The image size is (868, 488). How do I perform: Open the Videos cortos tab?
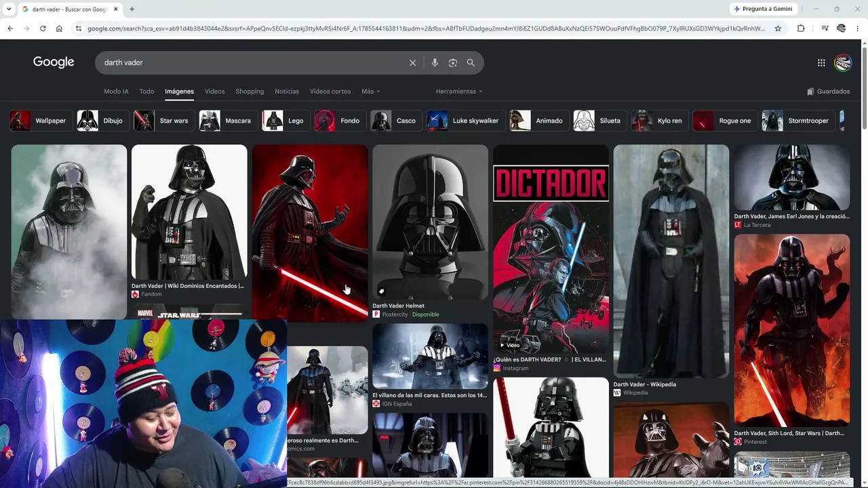pyautogui.click(x=330, y=91)
